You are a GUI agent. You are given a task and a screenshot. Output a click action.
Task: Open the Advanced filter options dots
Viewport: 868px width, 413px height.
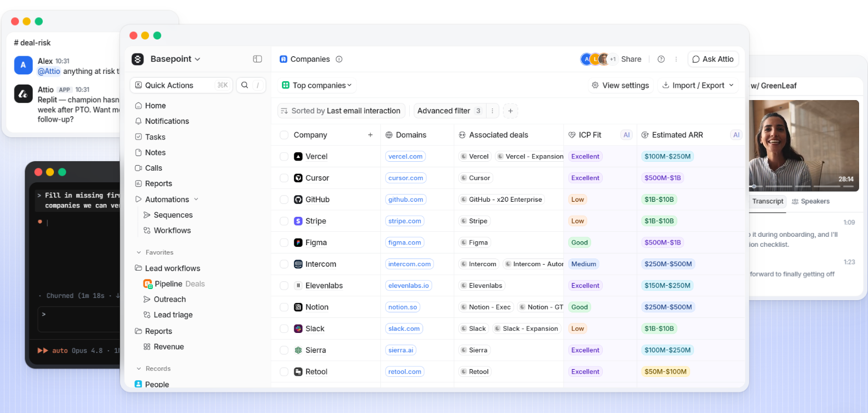tap(492, 111)
